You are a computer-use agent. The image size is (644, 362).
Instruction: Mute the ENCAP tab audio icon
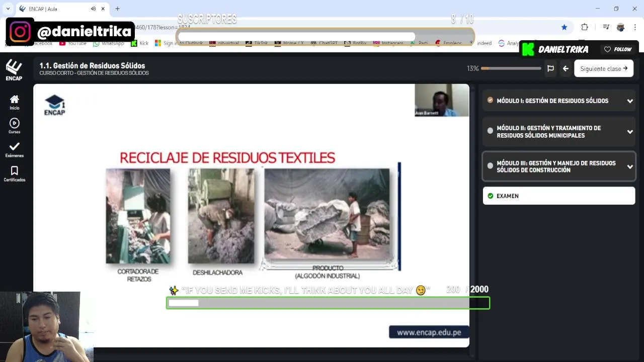coord(94,9)
